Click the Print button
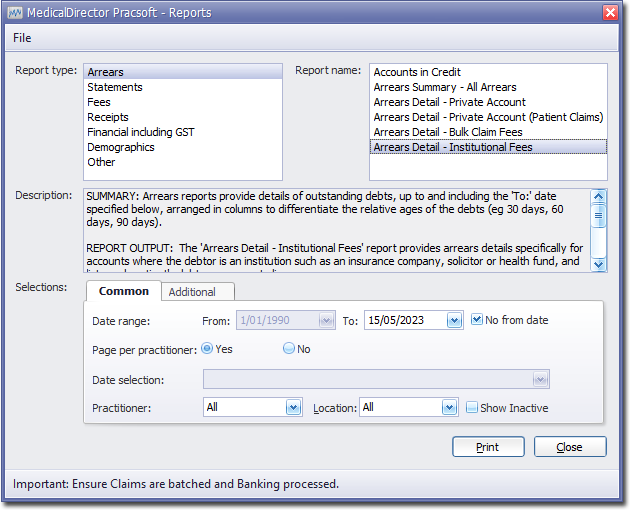This screenshot has width=631, height=511. pos(488,447)
